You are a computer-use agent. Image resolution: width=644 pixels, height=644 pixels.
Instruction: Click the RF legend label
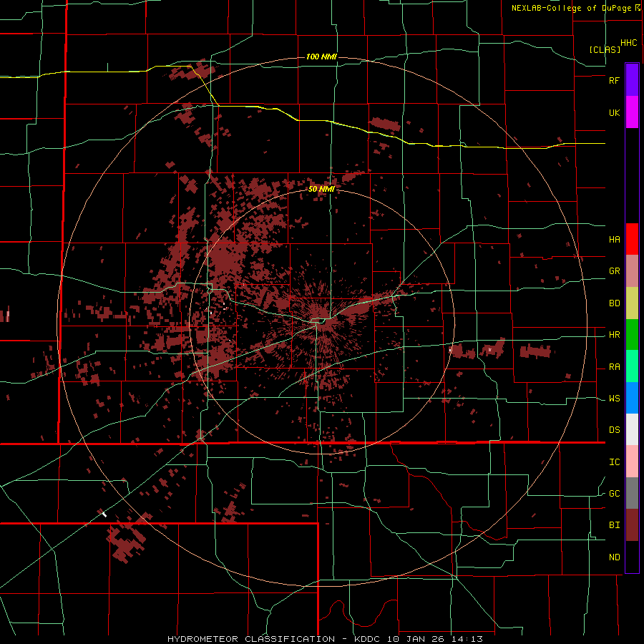(x=614, y=80)
